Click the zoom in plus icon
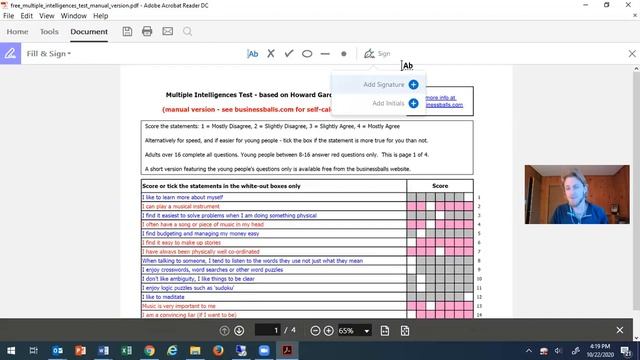The height and width of the screenshot is (360, 640). 329,331
